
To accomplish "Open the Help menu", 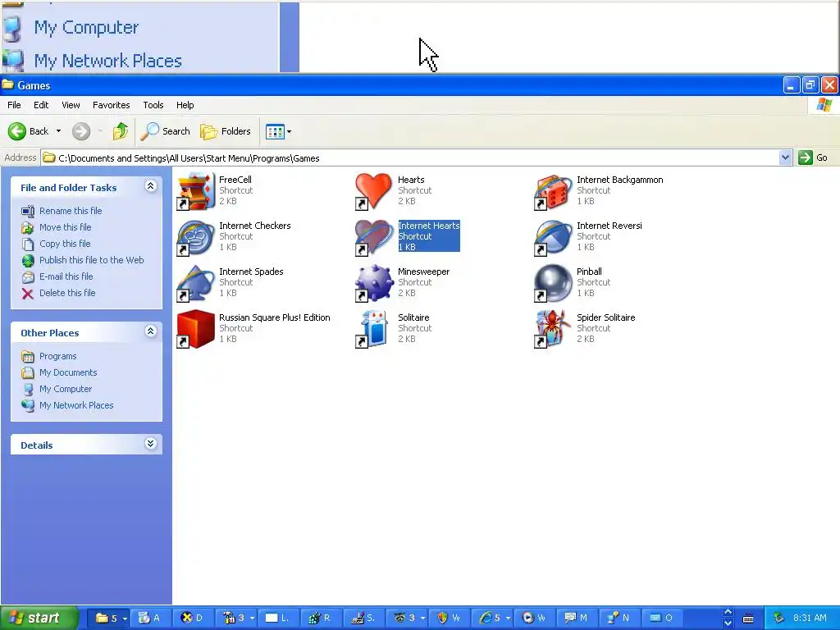I will point(185,105).
